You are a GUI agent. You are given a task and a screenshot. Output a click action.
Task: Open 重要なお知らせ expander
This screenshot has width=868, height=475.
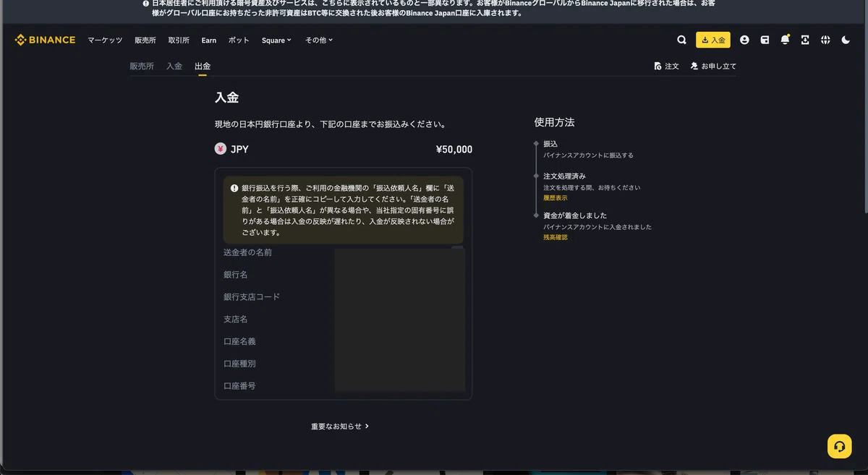click(340, 427)
